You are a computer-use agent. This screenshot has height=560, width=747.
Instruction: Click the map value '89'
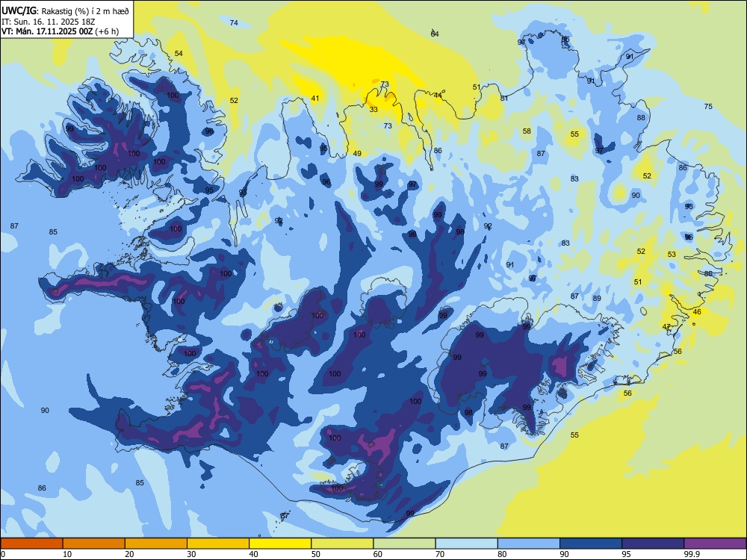click(x=597, y=299)
